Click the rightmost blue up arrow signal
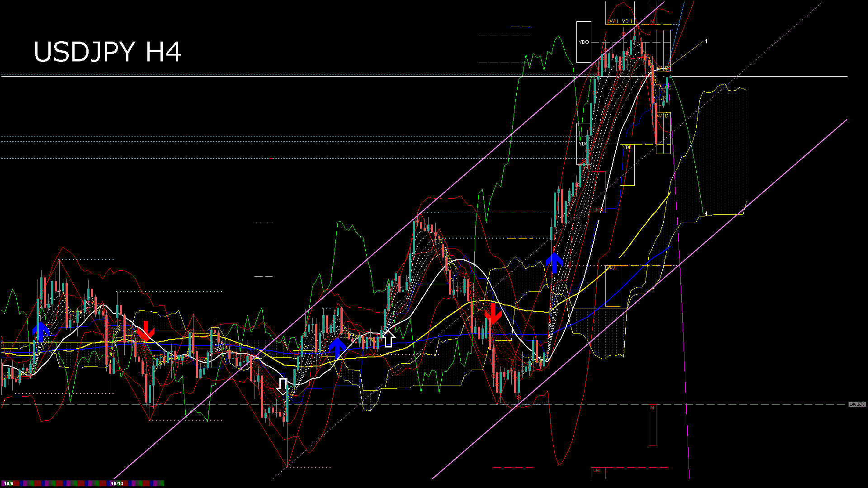This screenshot has width=868, height=488. (554, 263)
